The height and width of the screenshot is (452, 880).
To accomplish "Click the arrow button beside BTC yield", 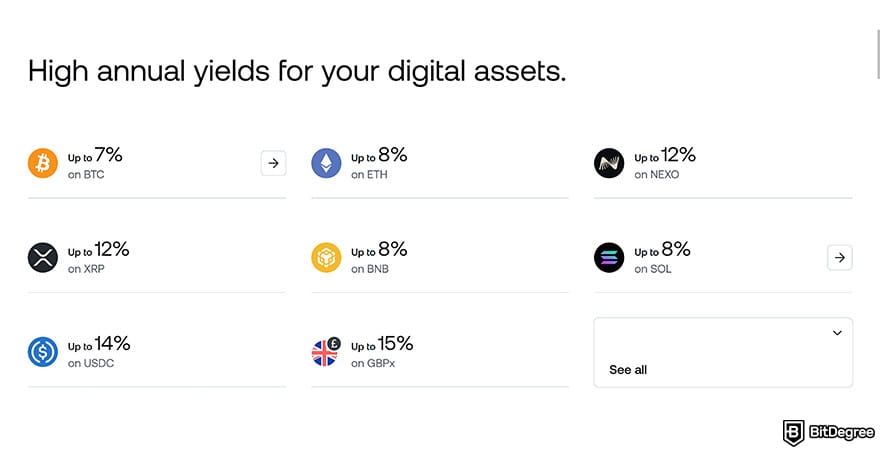I will click(x=273, y=163).
